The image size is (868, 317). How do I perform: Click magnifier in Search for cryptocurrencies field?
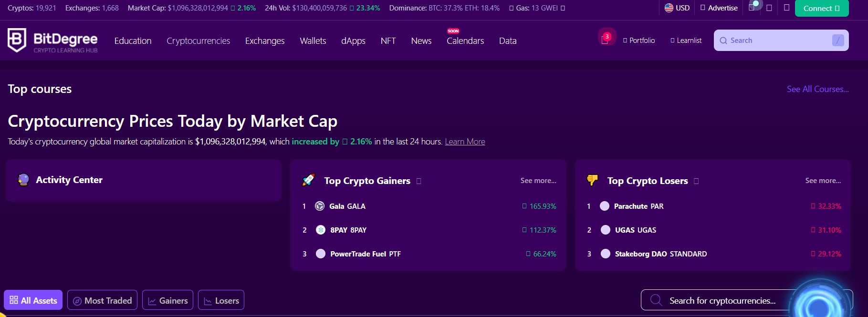click(656, 300)
